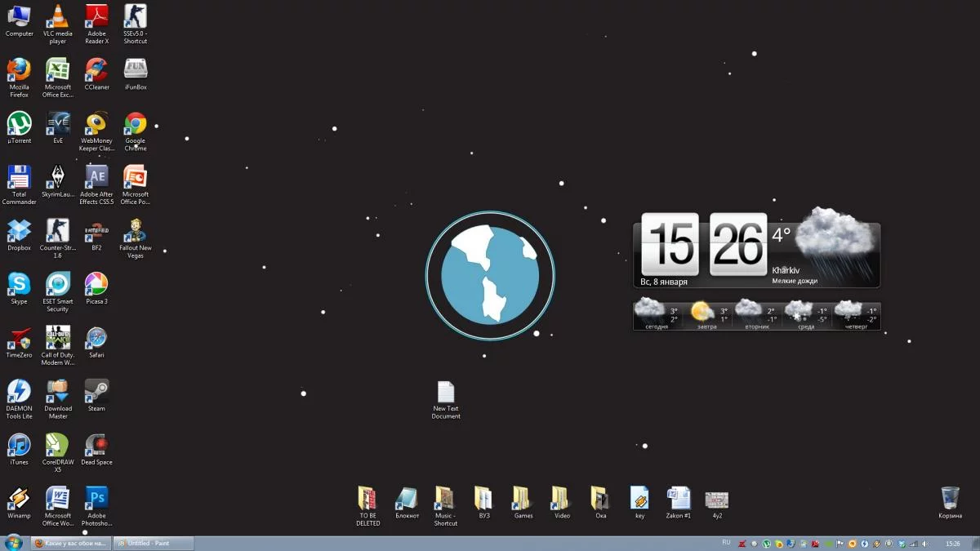This screenshot has height=551, width=980.
Task: Launch Picasa 3 shortcut
Action: [x=96, y=289]
